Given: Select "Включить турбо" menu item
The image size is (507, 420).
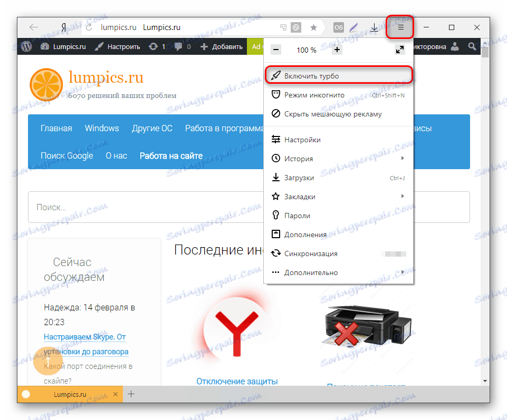Looking at the screenshot, I should (339, 76).
